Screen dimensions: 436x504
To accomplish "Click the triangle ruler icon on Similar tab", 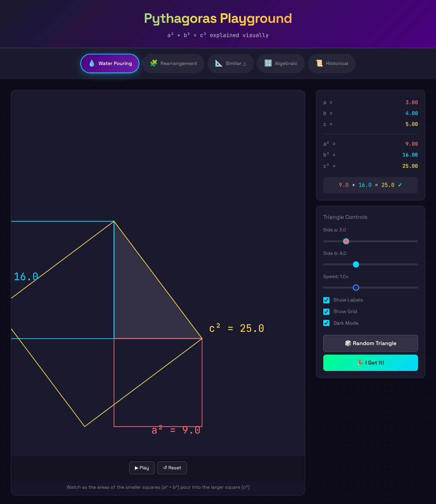I will click(218, 63).
